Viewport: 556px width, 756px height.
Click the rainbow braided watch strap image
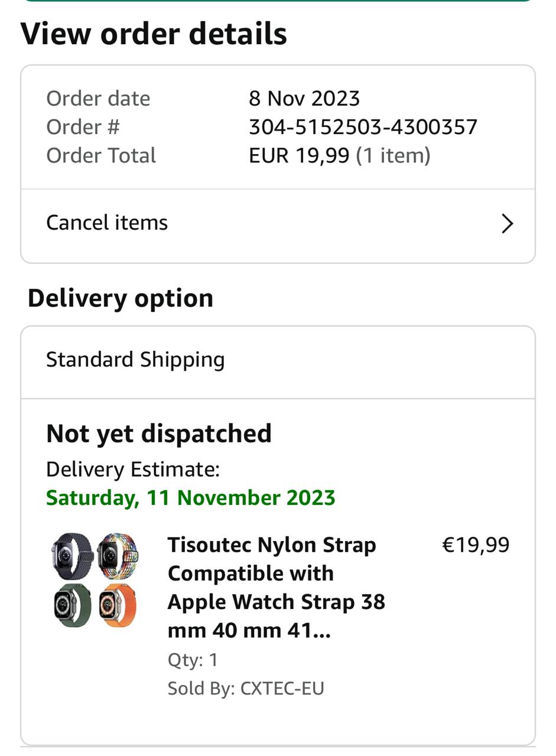click(x=118, y=556)
